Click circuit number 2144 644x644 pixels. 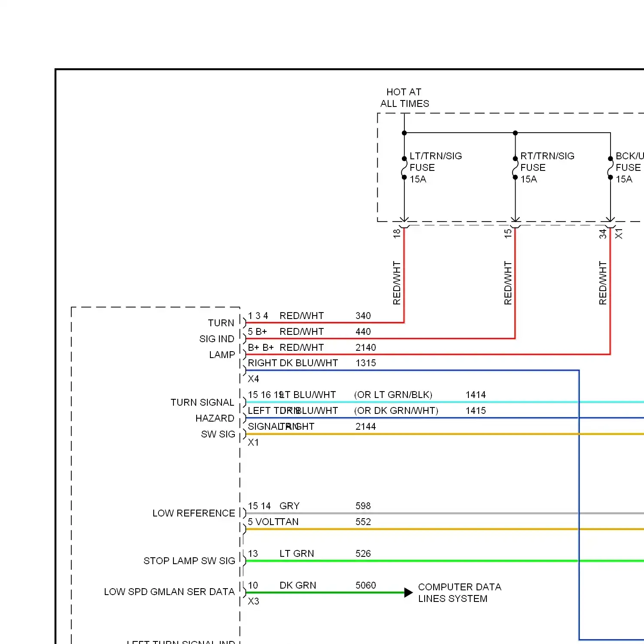pyautogui.click(x=366, y=426)
